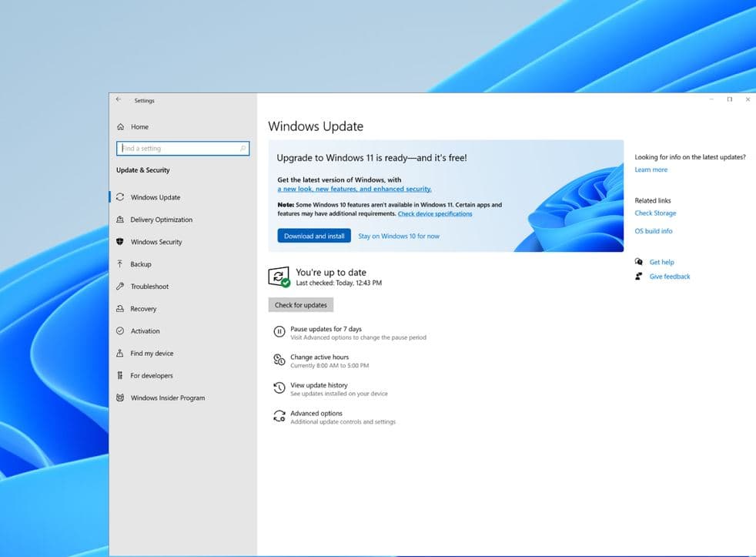Click the Delivery Optimization icon in the sidebar
Screen dimensions: 756x557
click(x=121, y=220)
